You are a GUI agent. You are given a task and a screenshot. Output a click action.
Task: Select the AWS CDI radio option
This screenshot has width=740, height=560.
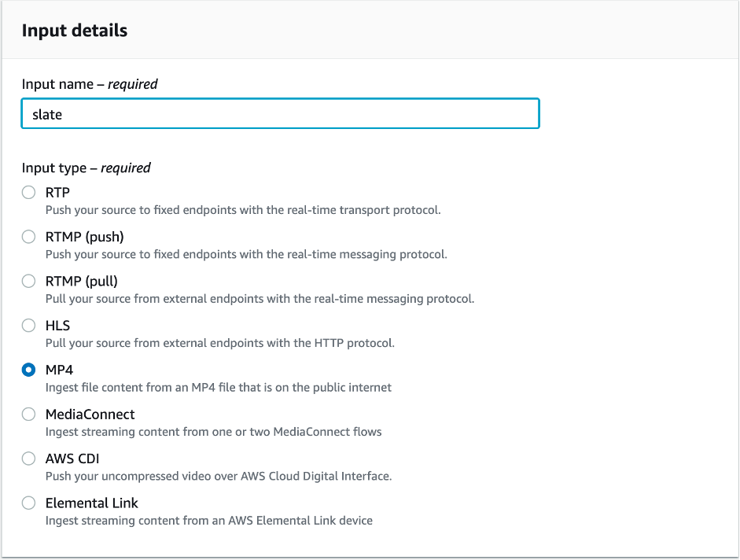pos(29,459)
